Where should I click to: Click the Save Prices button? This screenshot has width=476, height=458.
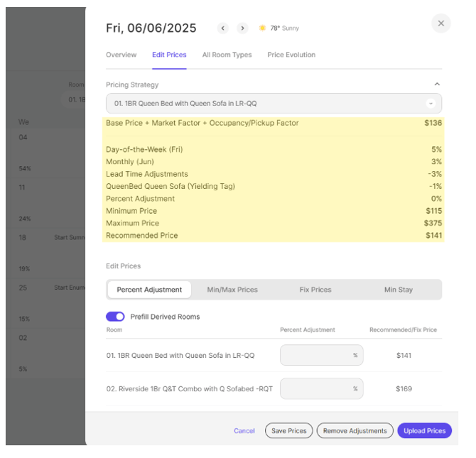coord(288,431)
